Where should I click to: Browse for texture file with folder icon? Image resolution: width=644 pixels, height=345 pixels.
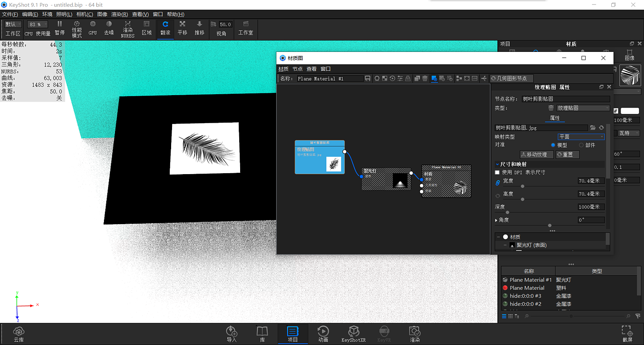pyautogui.click(x=593, y=128)
